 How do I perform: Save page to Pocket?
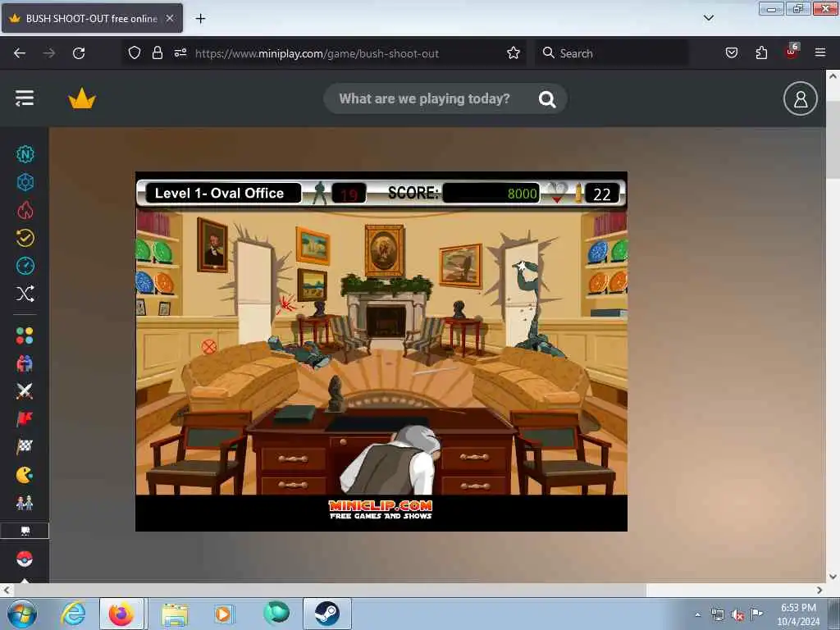731,53
